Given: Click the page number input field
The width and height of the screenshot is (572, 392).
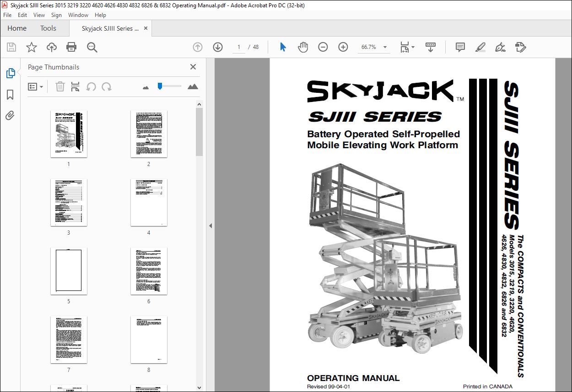Looking at the screenshot, I should coord(238,47).
